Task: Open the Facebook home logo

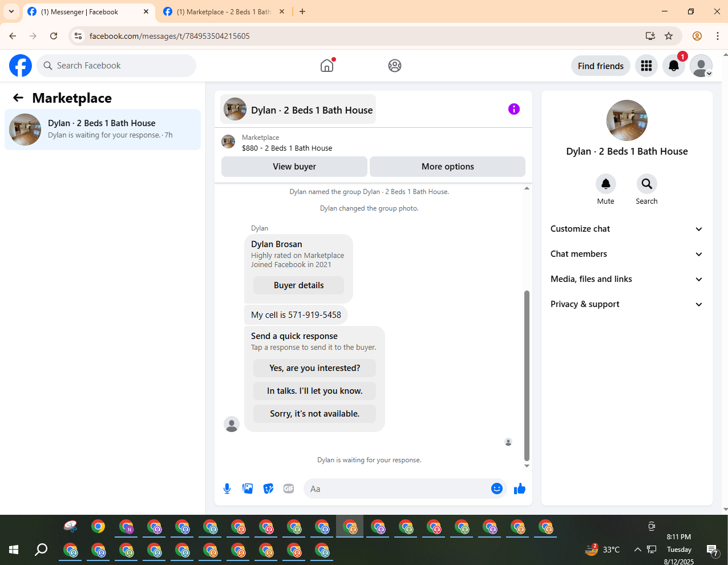Action: pos(21,66)
